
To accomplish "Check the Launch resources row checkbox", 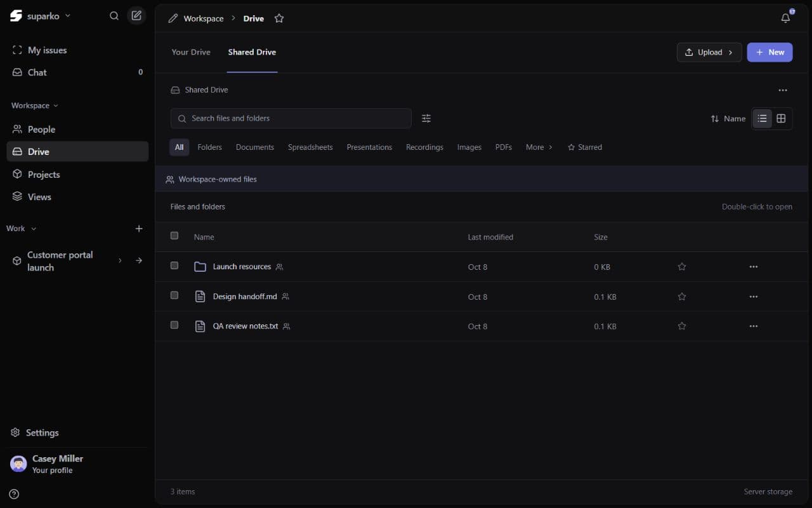I will (174, 265).
